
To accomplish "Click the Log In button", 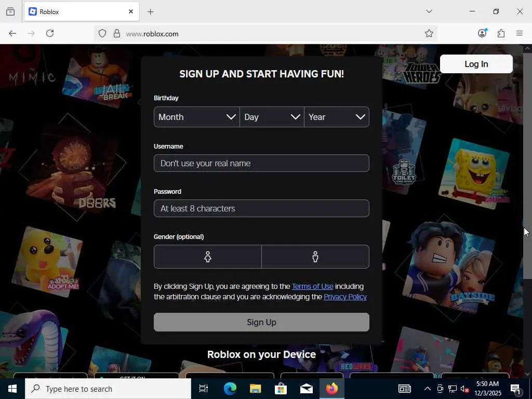I will (476, 64).
